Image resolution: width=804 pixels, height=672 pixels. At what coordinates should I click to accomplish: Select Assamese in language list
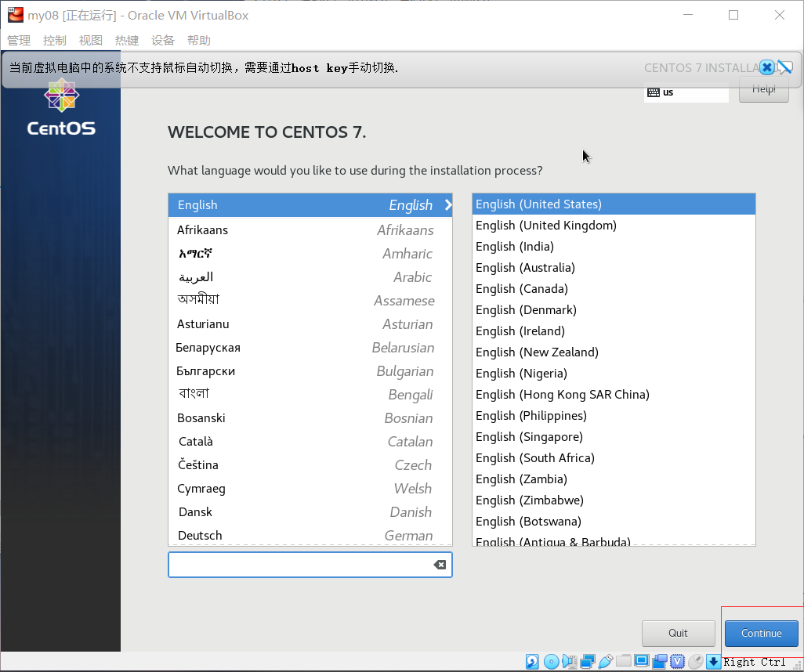point(310,301)
